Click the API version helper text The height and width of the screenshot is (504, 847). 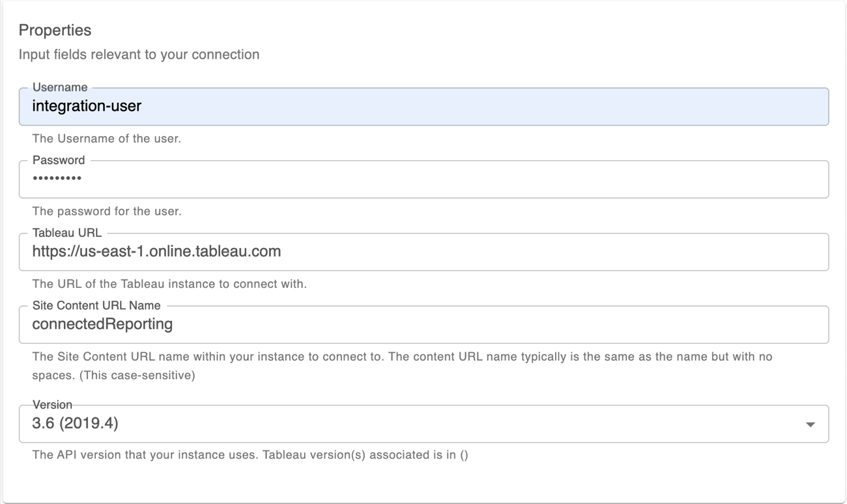[250, 455]
